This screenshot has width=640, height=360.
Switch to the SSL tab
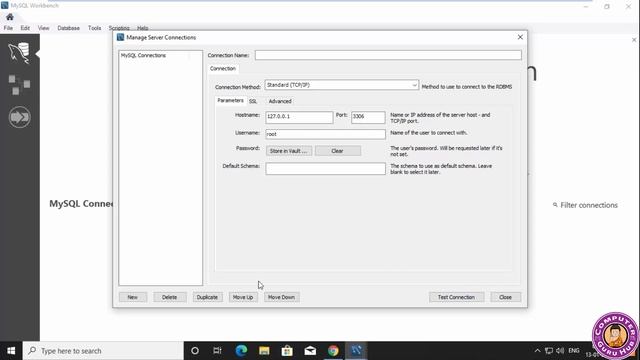coord(253,101)
